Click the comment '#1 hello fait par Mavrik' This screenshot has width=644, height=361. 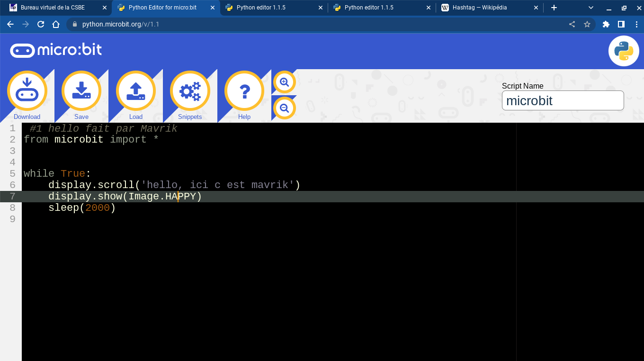103,128
